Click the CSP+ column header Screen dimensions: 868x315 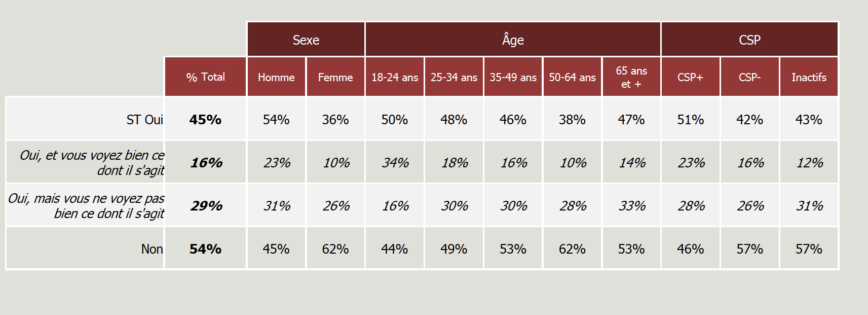coord(690,77)
